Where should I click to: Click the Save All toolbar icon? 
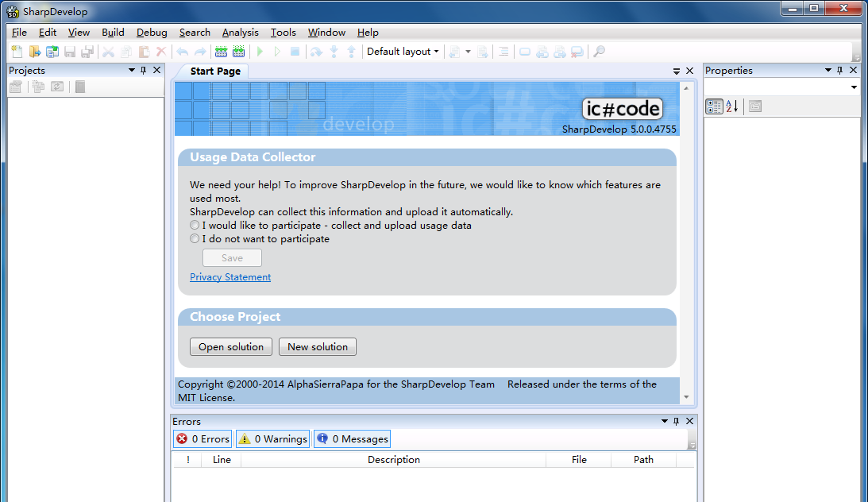pyautogui.click(x=87, y=51)
